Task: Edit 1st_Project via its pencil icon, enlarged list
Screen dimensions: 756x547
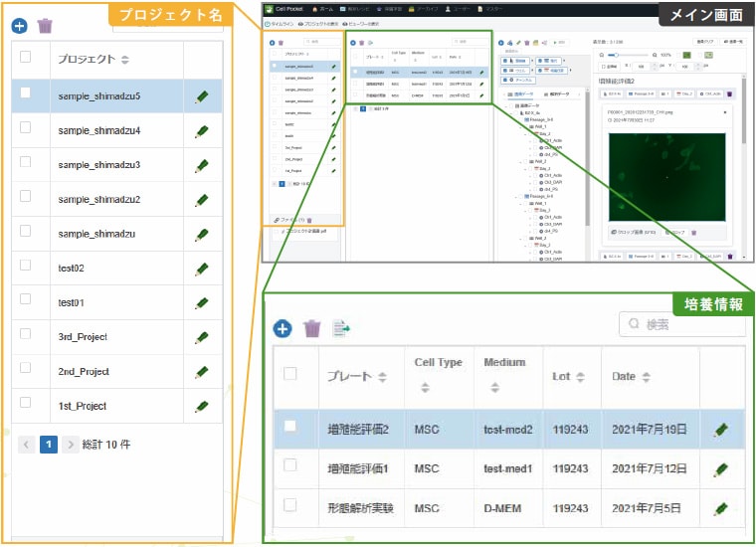Action: coord(202,407)
